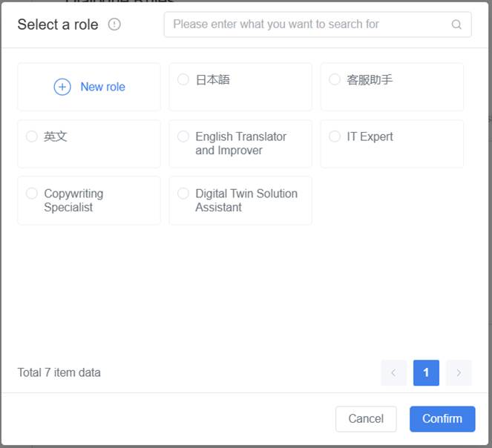Choose Digital Twin Solution Assistant radio
This screenshot has width=492, height=448.
click(183, 194)
